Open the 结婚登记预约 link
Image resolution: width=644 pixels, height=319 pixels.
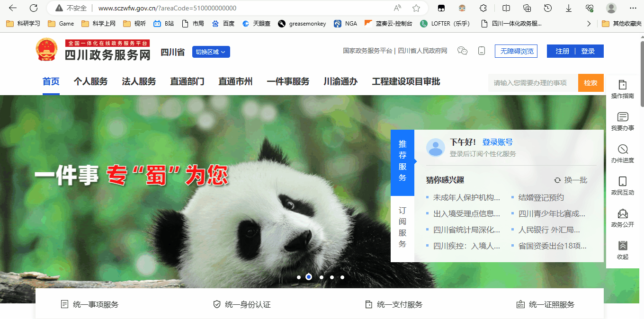(541, 197)
